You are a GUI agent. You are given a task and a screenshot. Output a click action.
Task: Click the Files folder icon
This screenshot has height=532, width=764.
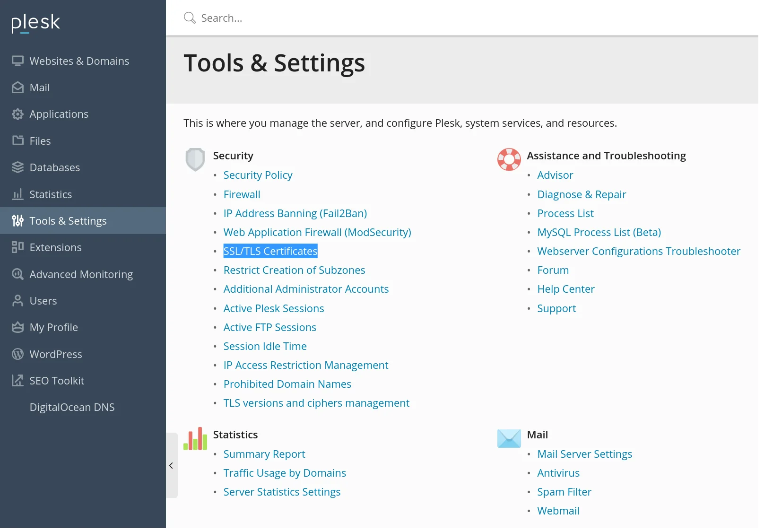pos(17,140)
